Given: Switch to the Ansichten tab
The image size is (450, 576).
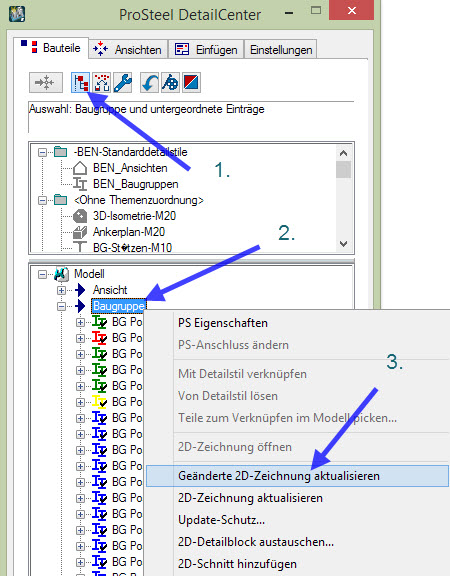Looking at the screenshot, I should coord(128,49).
